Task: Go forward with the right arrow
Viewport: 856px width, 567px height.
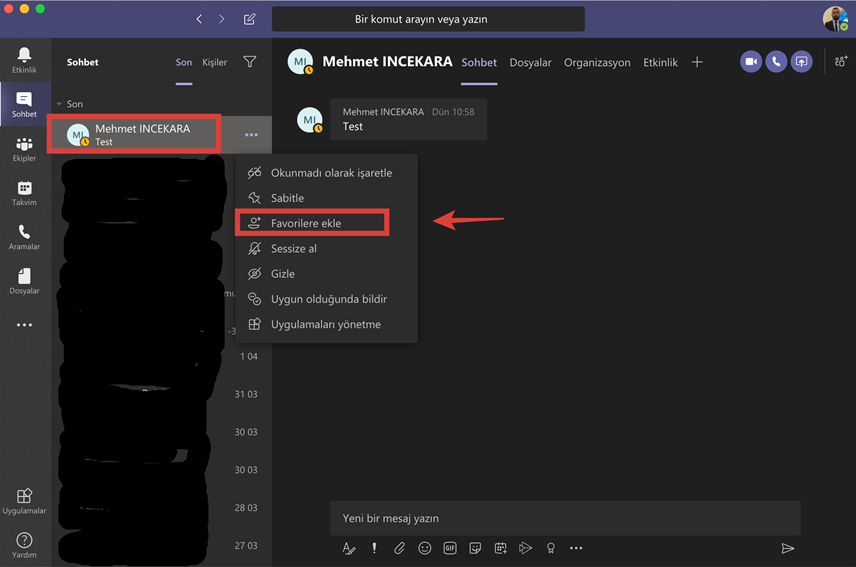Action: (222, 19)
